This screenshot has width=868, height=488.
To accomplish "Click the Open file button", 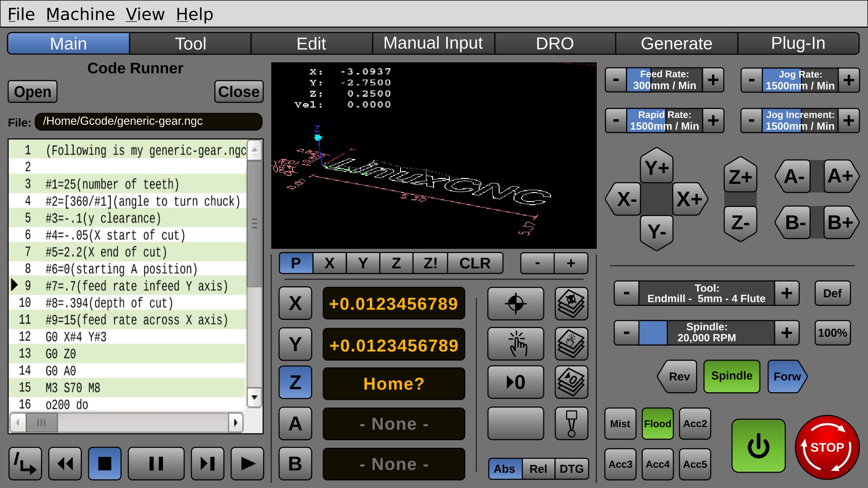I will point(33,92).
